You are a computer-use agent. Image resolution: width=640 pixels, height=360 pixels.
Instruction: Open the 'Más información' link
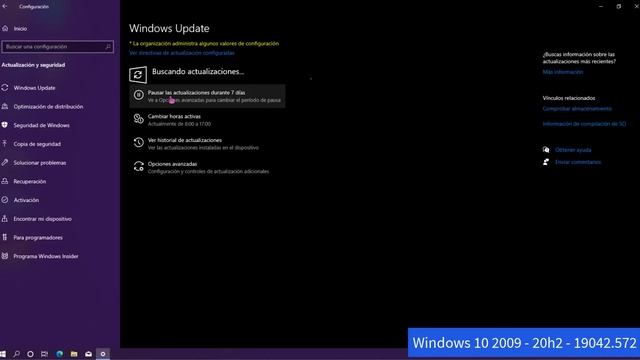point(563,72)
